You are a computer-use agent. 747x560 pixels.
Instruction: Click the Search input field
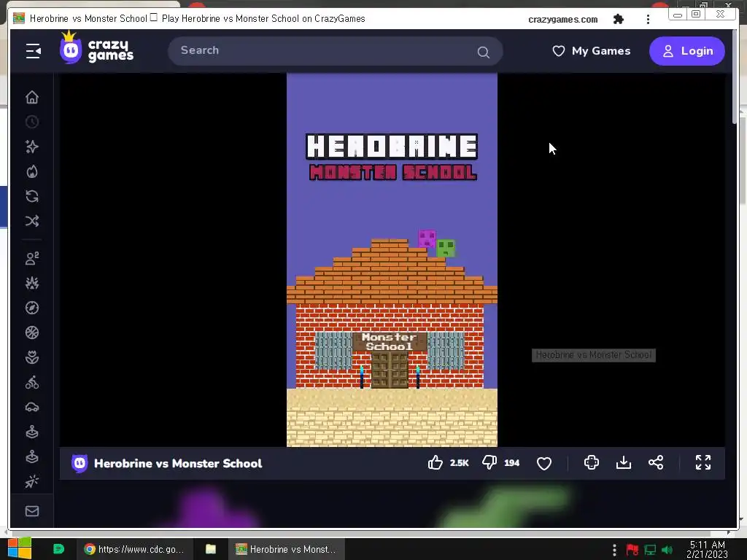tap(336, 51)
